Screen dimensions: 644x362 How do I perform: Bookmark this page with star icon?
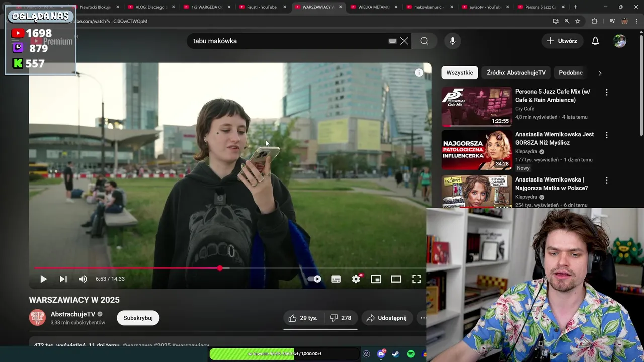[x=578, y=21]
